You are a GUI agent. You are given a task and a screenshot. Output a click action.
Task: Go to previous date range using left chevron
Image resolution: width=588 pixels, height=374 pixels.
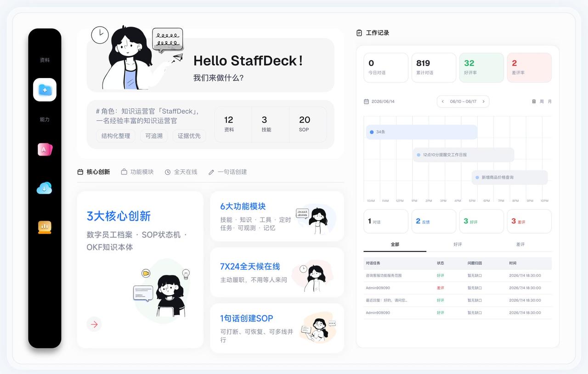(x=443, y=101)
